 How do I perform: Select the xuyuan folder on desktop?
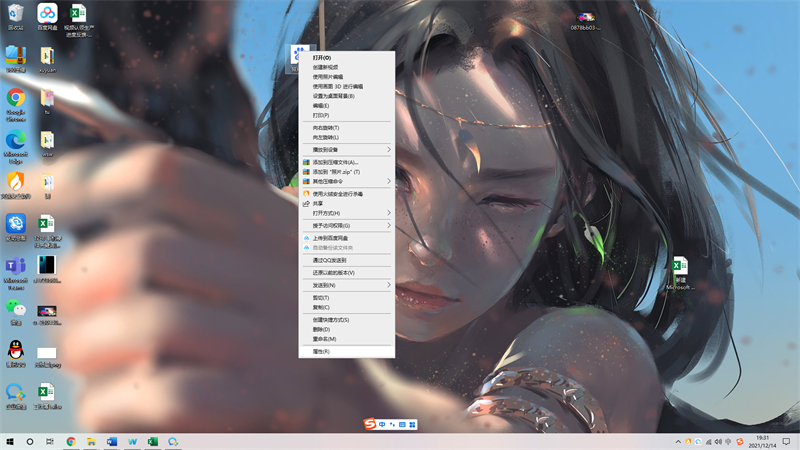[47, 59]
